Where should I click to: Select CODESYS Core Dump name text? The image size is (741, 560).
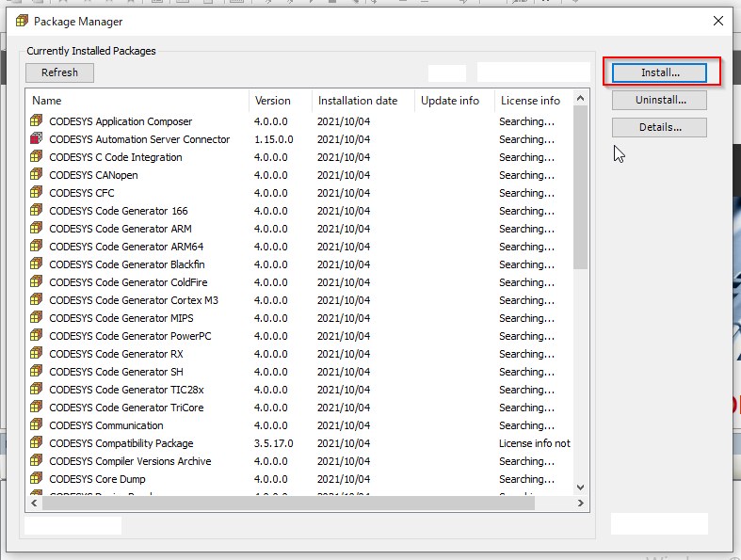[97, 479]
